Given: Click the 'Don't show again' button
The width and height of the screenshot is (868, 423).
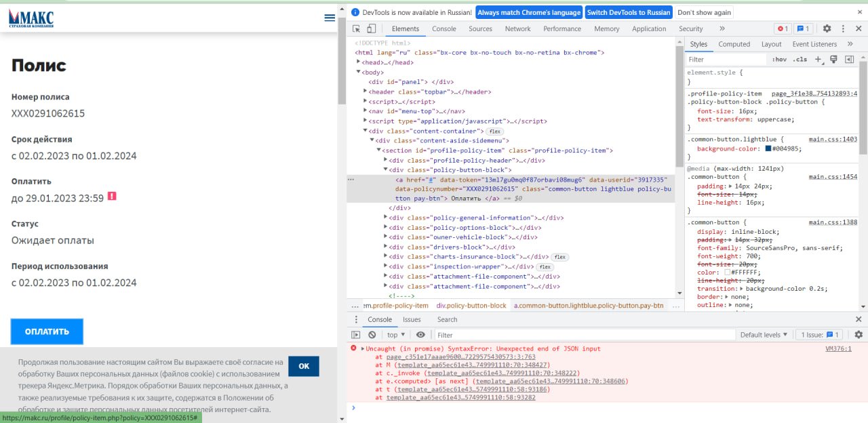Looking at the screenshot, I should tap(704, 12).
